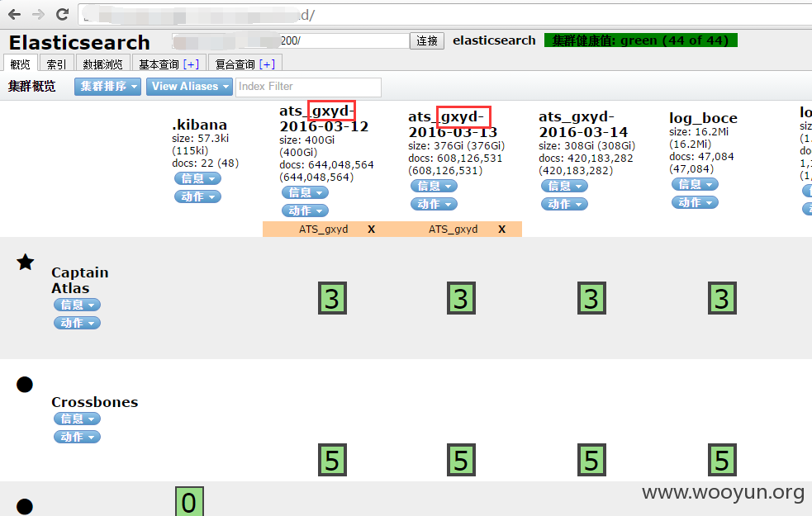Open 动作 dropdown for ats_gxyd-2016-03-13 index
This screenshot has height=516, width=812.
pyautogui.click(x=434, y=204)
